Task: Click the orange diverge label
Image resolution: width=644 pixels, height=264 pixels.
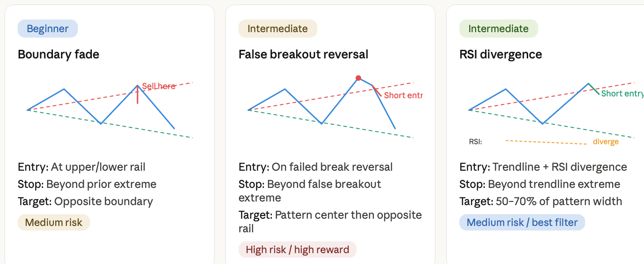Action: pos(606,141)
